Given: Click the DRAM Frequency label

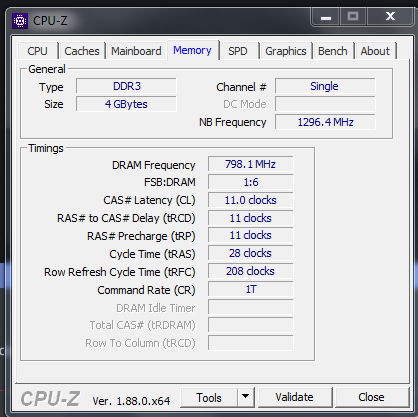Looking at the screenshot, I should (154, 165).
